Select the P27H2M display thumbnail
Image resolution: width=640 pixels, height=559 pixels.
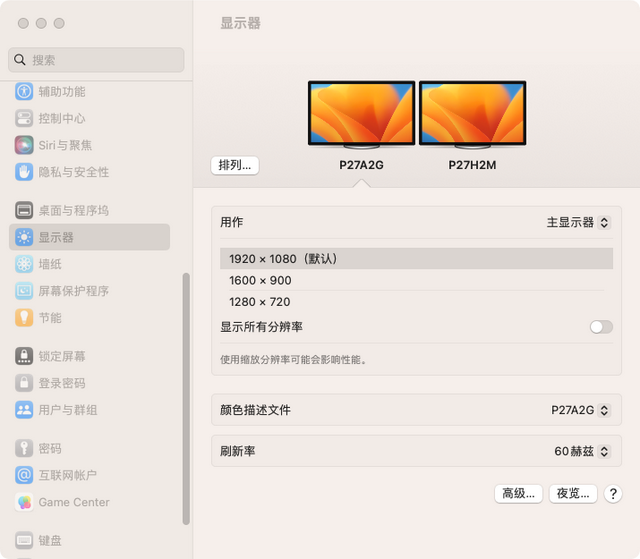coord(473,114)
